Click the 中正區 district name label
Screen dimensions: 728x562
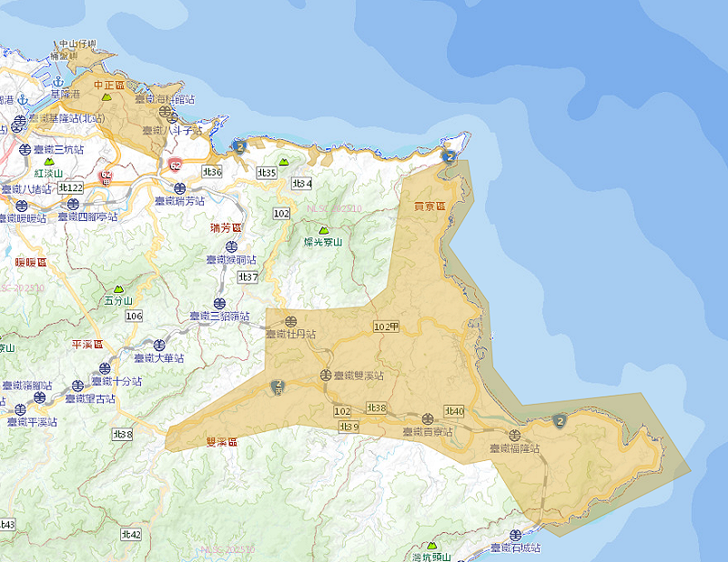click(109, 85)
